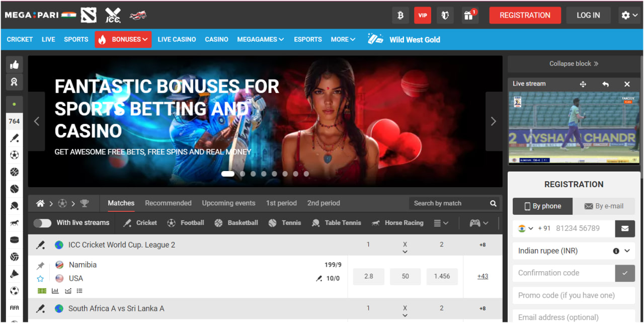Image resolution: width=644 pixels, height=323 pixels.
Task: Switch to the 1st period tab
Action: click(281, 203)
